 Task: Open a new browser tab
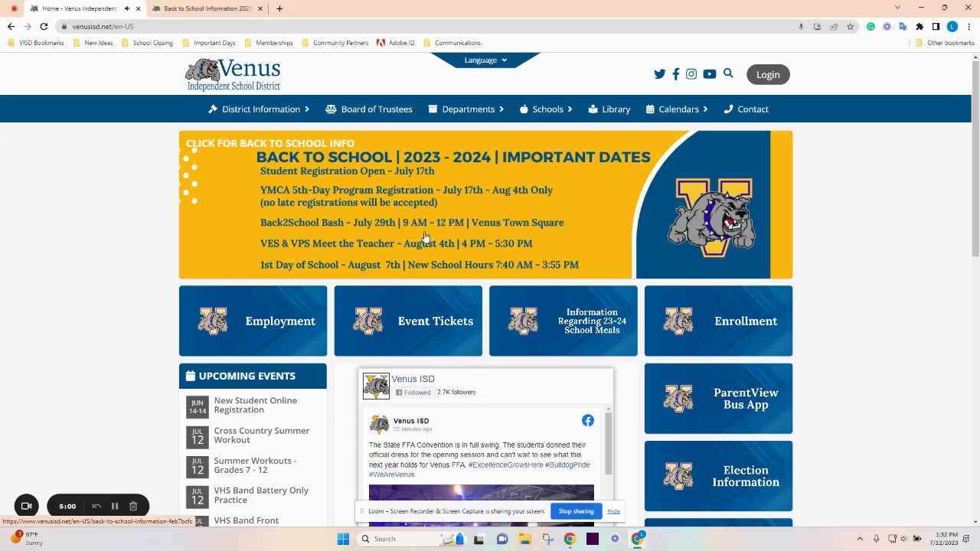pyautogui.click(x=279, y=8)
